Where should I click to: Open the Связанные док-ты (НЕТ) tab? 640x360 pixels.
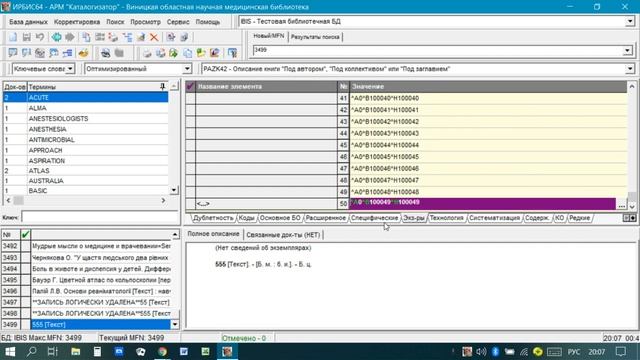pyautogui.click(x=283, y=235)
